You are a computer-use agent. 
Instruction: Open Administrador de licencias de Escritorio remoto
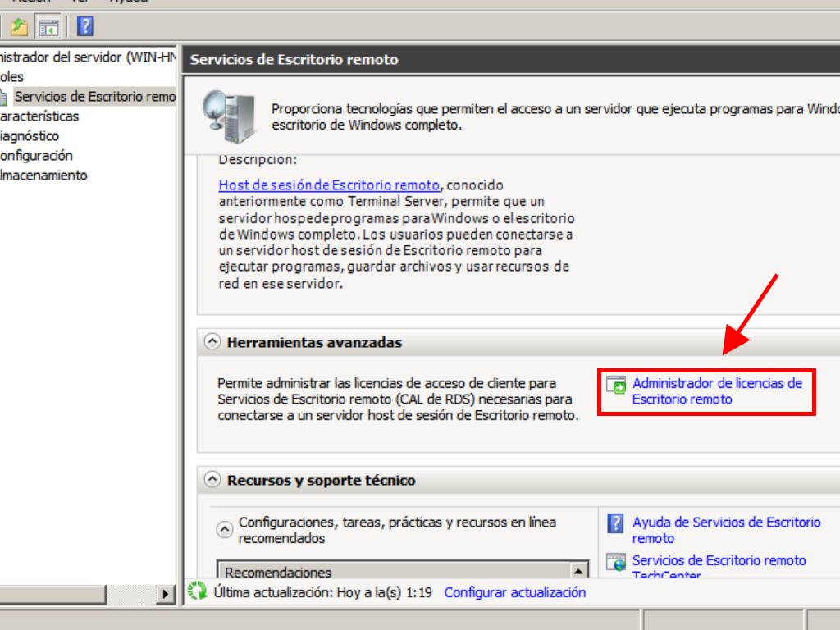pyautogui.click(x=716, y=391)
